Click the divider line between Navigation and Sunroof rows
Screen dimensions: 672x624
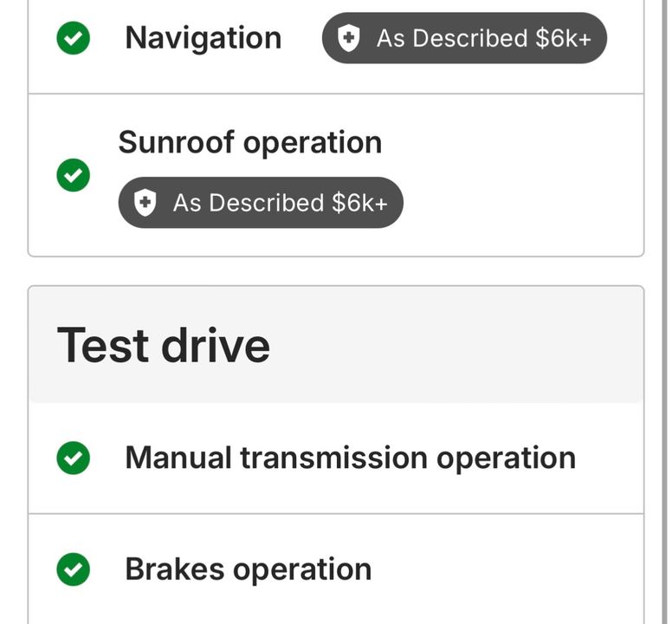tap(336, 94)
